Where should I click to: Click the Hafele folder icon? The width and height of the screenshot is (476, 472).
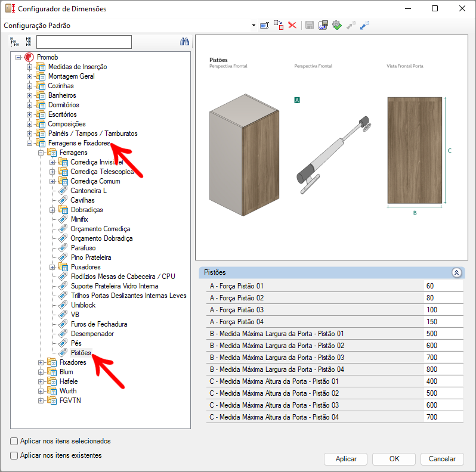[x=52, y=381]
